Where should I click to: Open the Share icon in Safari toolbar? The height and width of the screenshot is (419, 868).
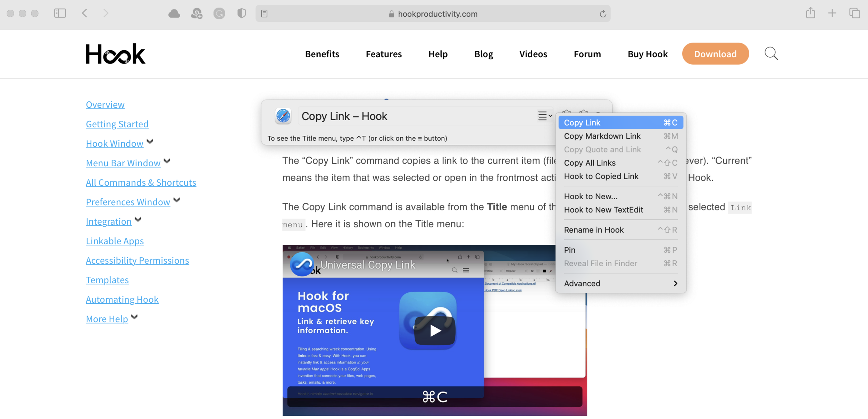810,13
